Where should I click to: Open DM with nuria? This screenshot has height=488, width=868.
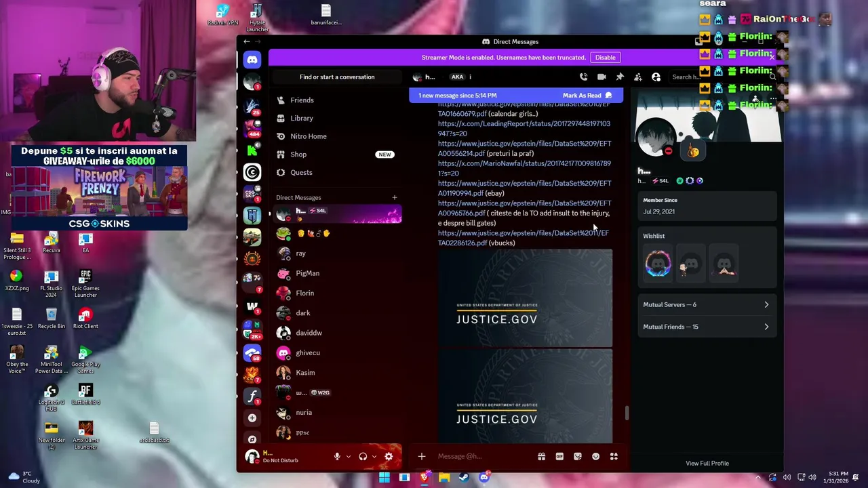pos(338,413)
